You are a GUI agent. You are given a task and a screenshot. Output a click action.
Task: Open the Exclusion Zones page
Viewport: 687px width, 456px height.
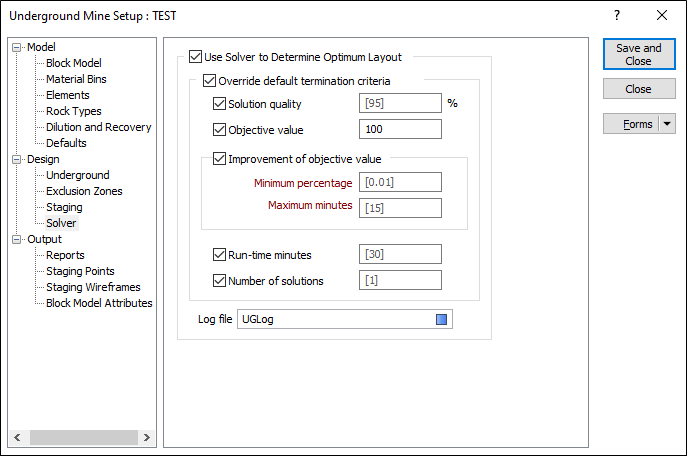(x=85, y=191)
